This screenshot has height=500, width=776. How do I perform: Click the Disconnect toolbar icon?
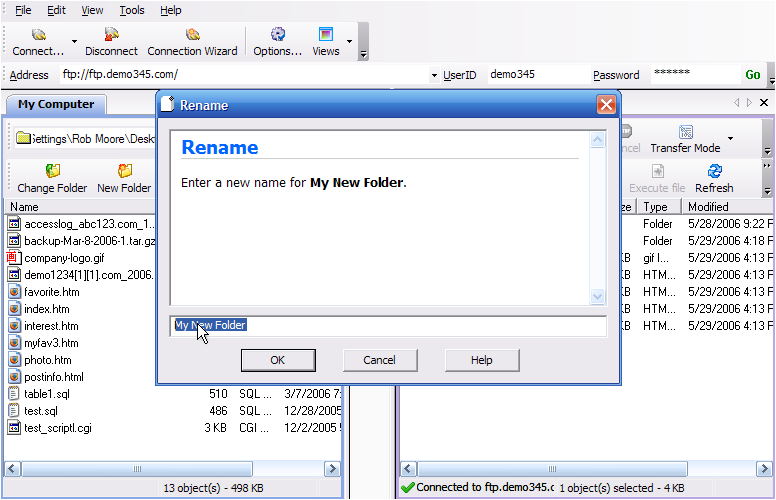(111, 35)
